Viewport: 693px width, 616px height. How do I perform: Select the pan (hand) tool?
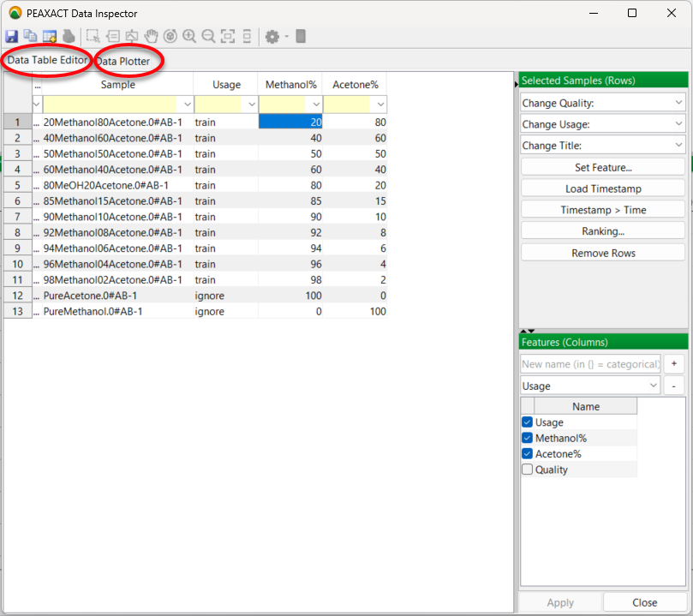pyautogui.click(x=151, y=37)
